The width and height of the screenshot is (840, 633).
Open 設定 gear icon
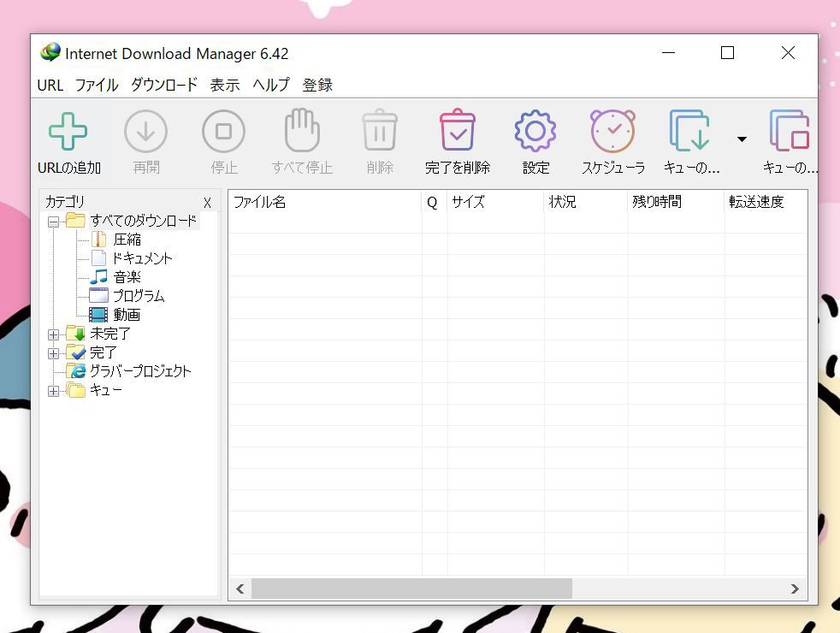click(x=535, y=131)
